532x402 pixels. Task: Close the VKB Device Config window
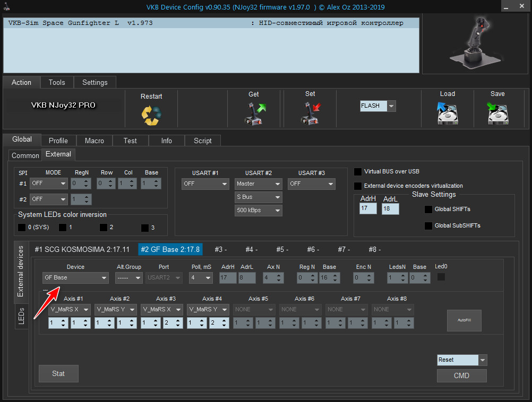[521, 6]
